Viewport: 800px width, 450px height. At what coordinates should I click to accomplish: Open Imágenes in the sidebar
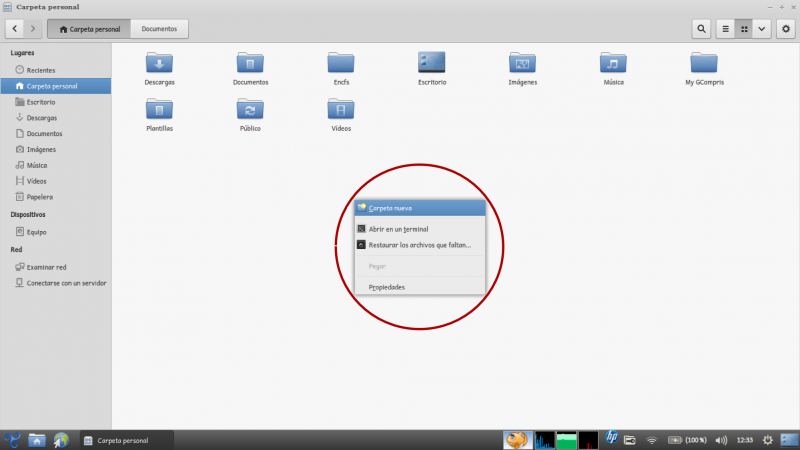56,149
